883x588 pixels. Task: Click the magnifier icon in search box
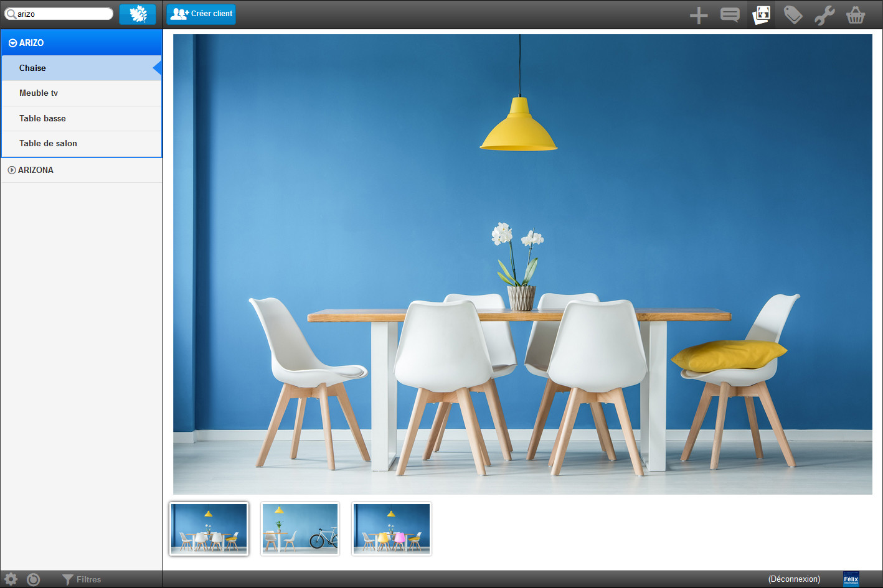point(11,14)
